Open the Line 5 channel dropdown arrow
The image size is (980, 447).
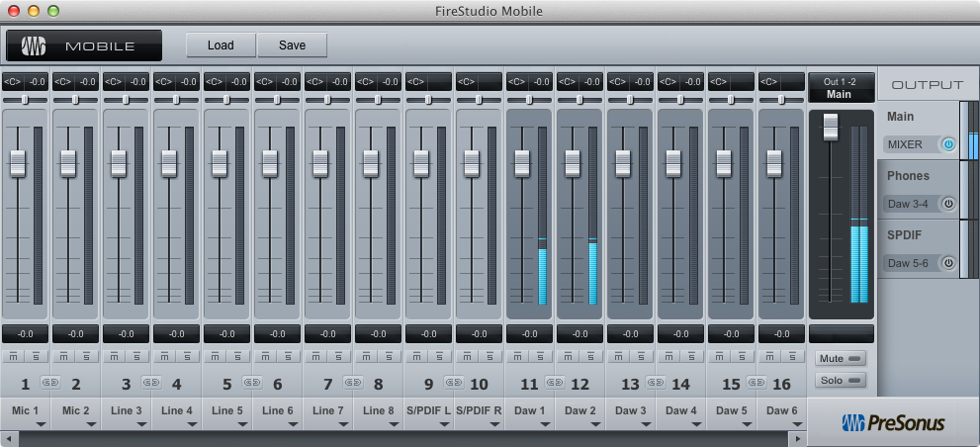[243, 424]
